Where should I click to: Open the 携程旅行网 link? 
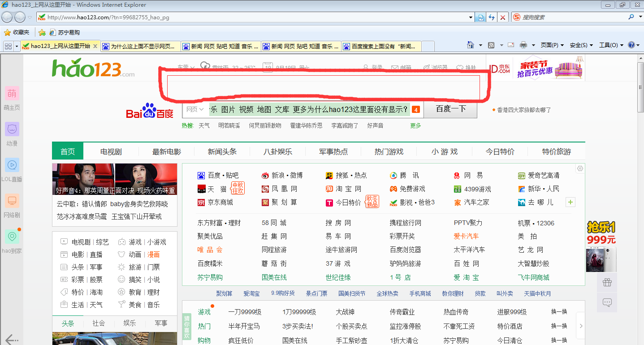(406, 223)
